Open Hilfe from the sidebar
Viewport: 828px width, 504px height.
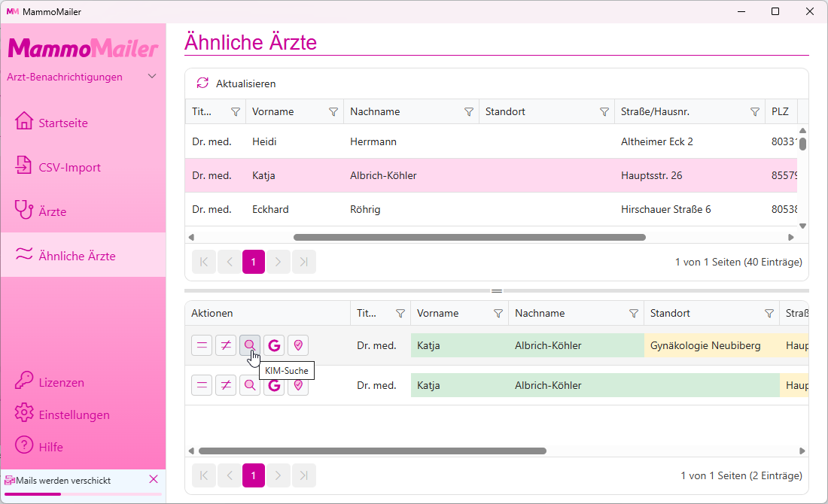(x=83, y=447)
